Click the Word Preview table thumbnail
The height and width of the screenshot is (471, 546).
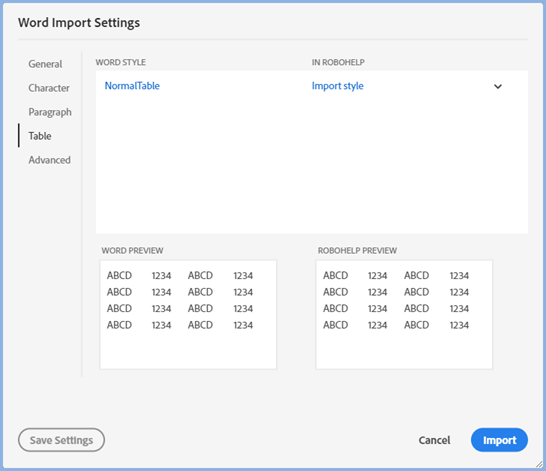tap(188, 314)
